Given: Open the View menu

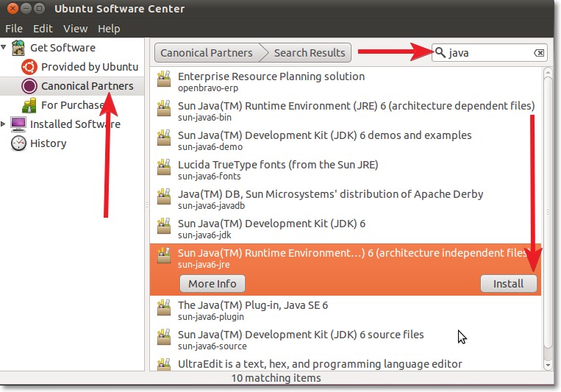Looking at the screenshot, I should (76, 29).
